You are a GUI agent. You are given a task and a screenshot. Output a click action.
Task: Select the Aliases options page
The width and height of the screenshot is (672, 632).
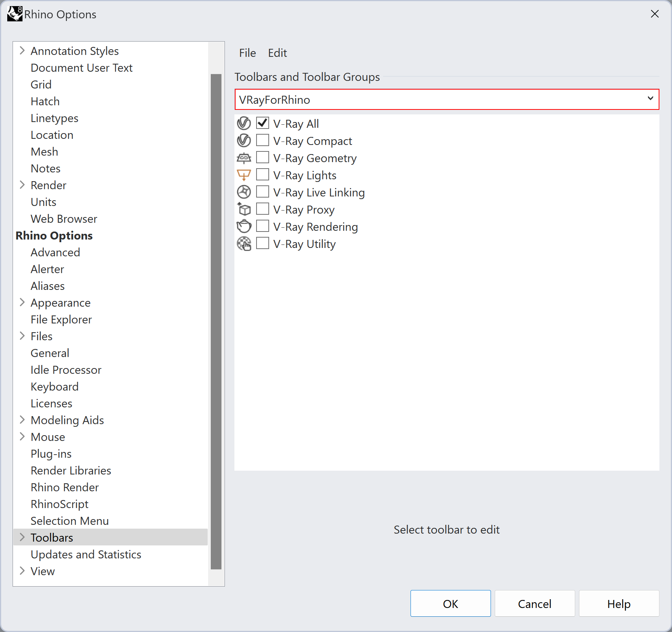[48, 286]
